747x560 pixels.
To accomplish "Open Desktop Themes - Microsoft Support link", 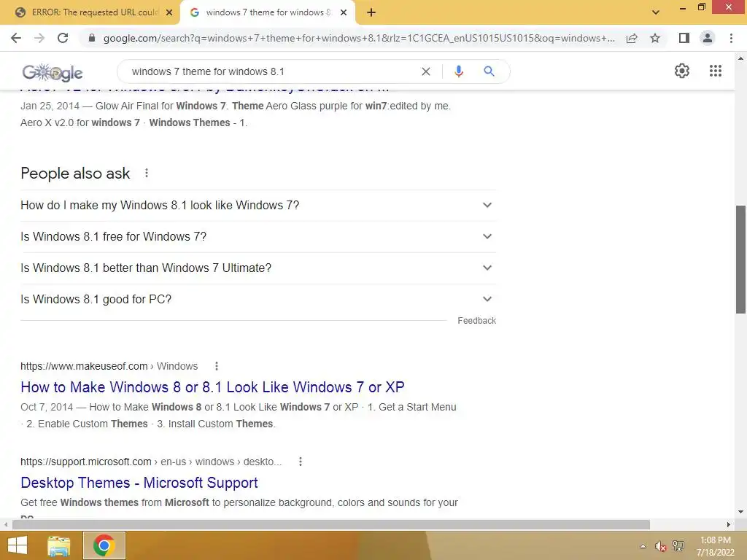I will point(139,483).
